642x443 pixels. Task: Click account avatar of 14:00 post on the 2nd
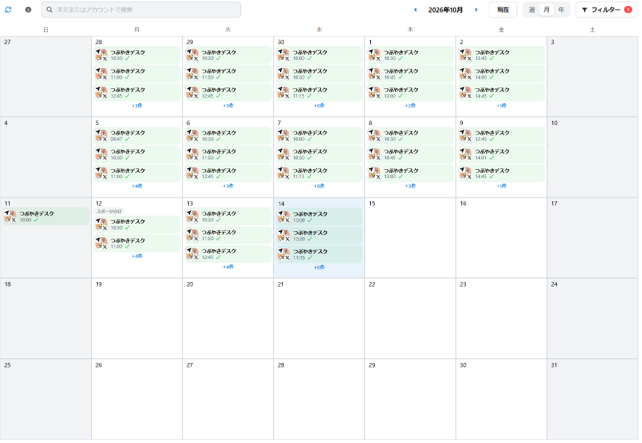[x=466, y=74]
